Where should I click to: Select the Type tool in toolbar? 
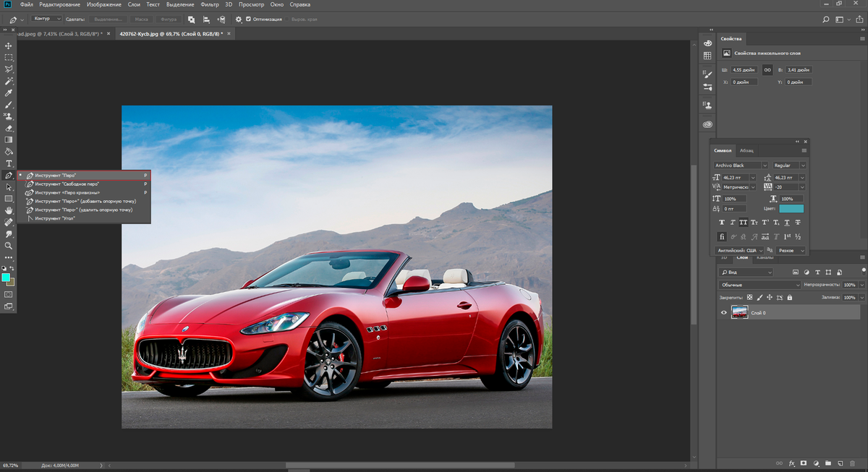click(x=9, y=163)
